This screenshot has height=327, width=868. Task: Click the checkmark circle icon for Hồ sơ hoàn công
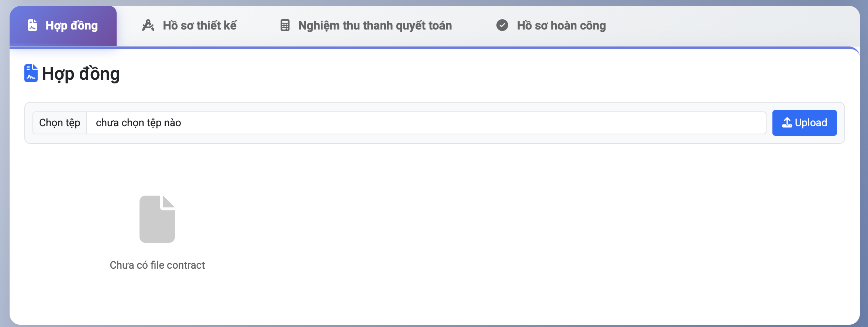coord(502,25)
